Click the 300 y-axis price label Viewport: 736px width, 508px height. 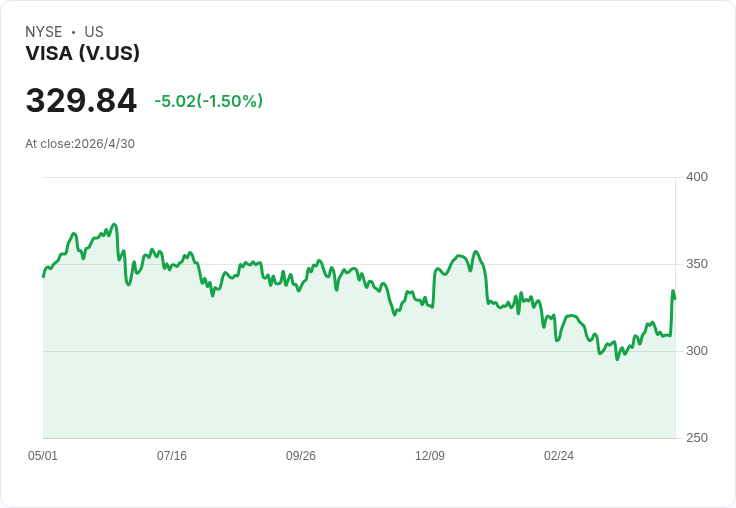(x=697, y=351)
